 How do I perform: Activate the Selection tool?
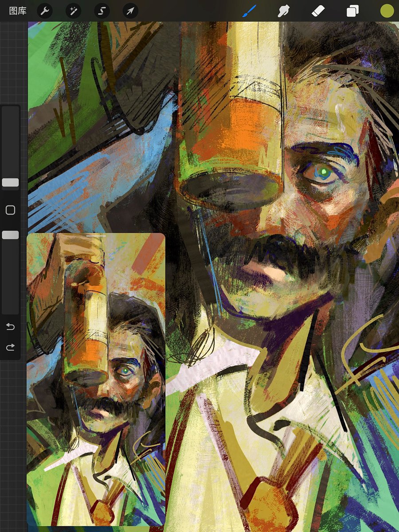tap(102, 11)
